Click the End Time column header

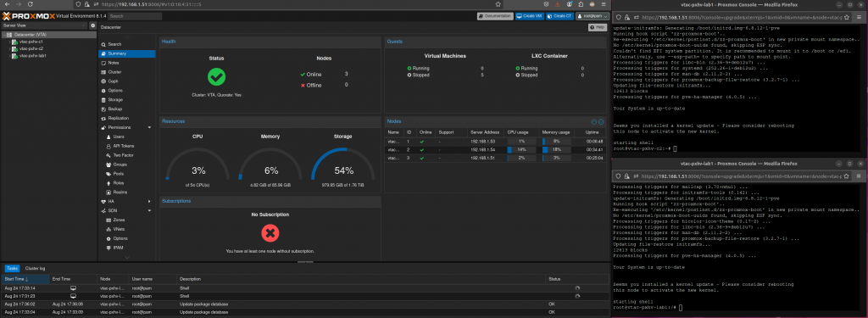(74, 279)
